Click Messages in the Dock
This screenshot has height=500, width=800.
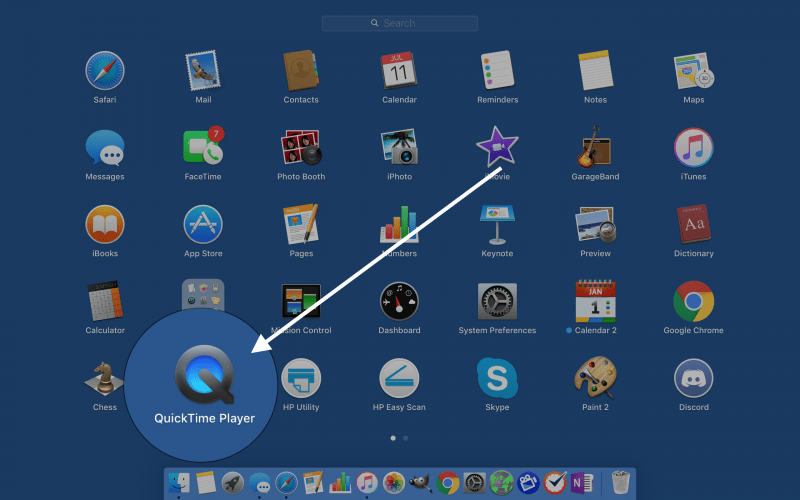(x=260, y=482)
